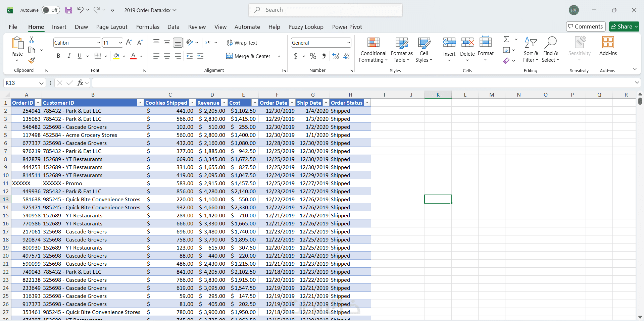Screen dimensions: 644x321
Task: Select column C header
Action: [x=170, y=95]
